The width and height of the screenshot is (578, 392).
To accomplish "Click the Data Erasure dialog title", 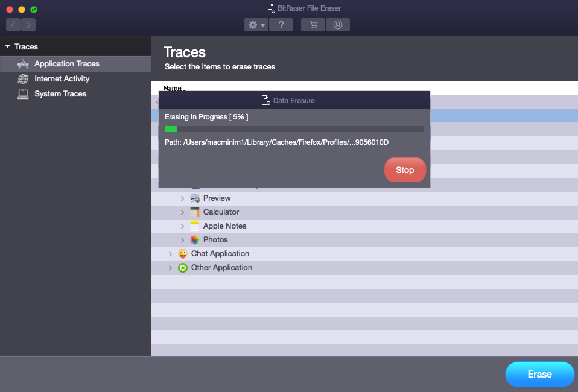I will point(294,101).
